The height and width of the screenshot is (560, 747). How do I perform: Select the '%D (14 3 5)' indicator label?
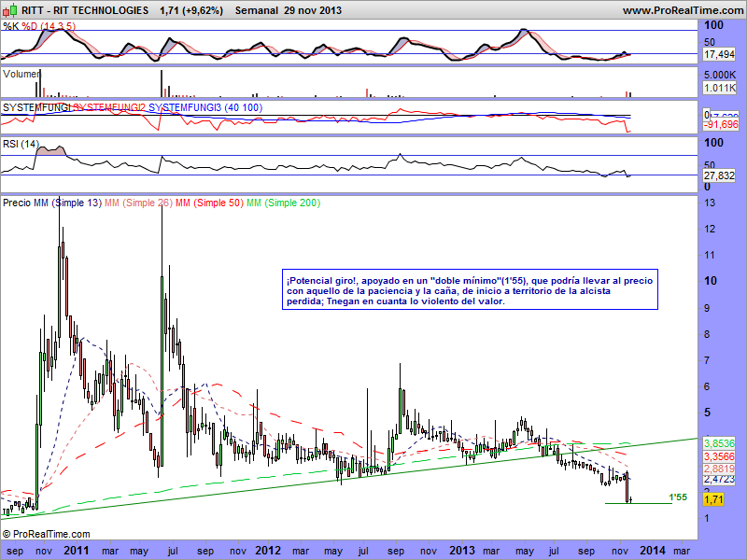(49, 26)
